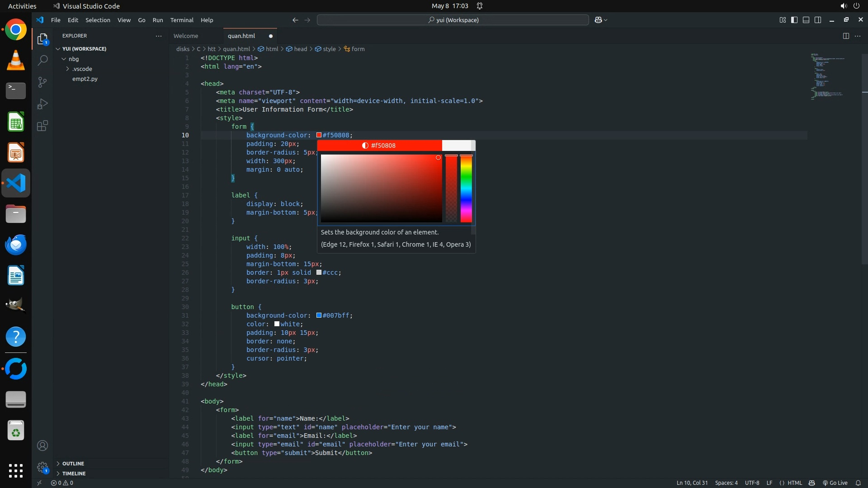Expand the TIMELINE section
868x488 pixels.
click(x=74, y=474)
